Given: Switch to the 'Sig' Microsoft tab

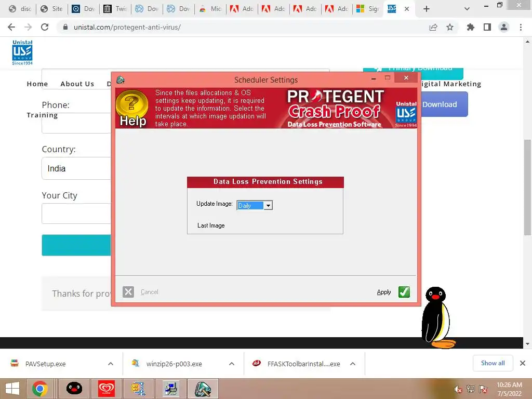Looking at the screenshot, I should pyautogui.click(x=368, y=9).
